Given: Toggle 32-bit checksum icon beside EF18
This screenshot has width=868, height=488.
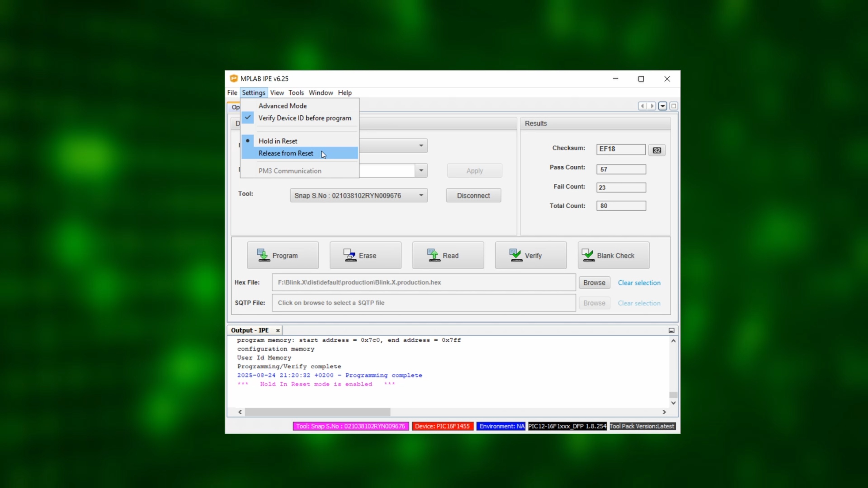Looking at the screenshot, I should click(x=656, y=150).
